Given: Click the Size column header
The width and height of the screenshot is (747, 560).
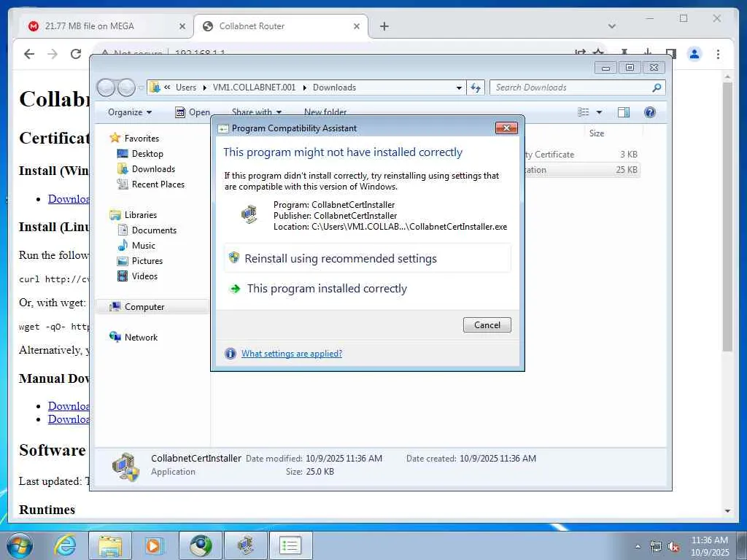Looking at the screenshot, I should (x=597, y=133).
